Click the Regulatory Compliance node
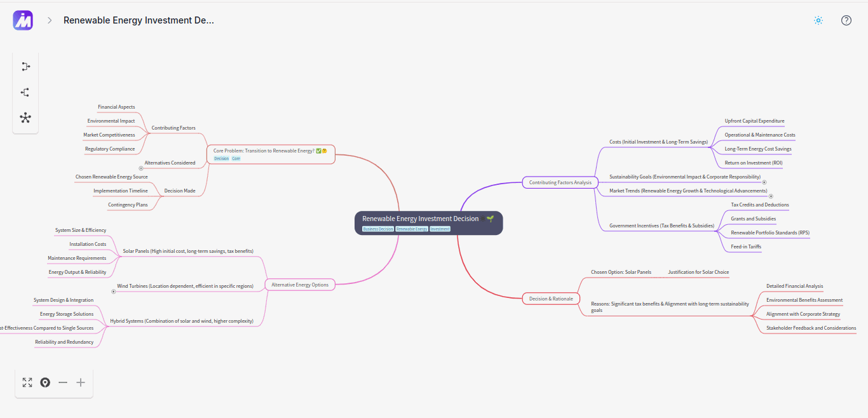This screenshot has width=868, height=418. [110, 149]
